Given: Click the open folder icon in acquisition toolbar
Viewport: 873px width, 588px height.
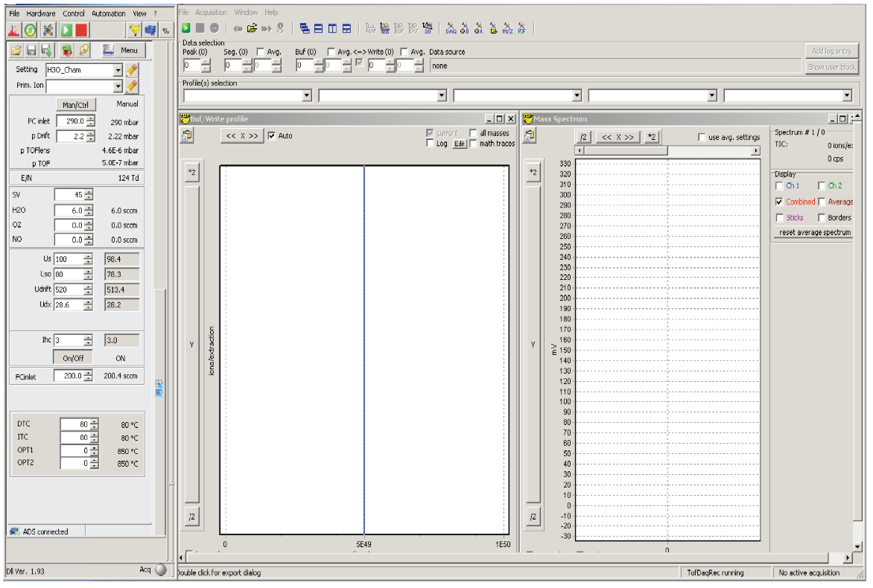Looking at the screenshot, I should pos(252,29).
